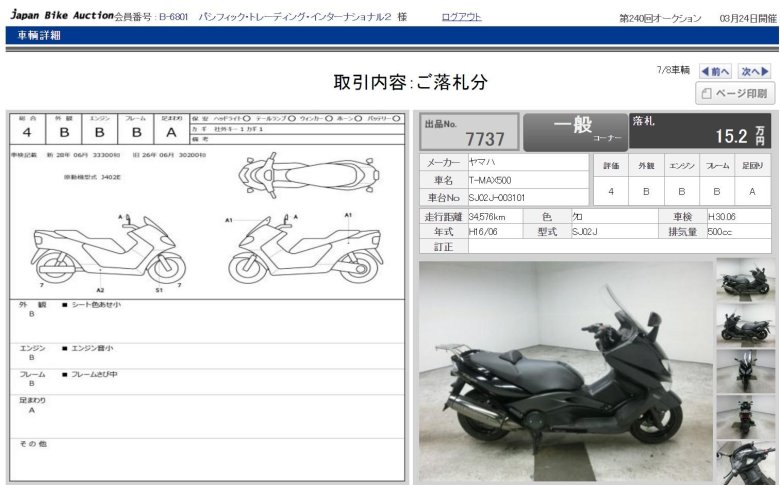Click the top-view scooter diagram on sheet

point(293,176)
